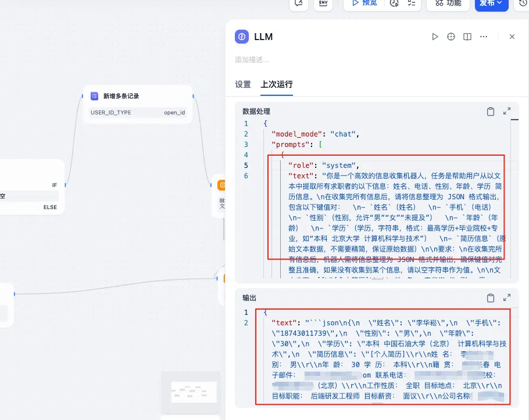Image resolution: width=529 pixels, height=420 pixels.
Task: Click USER_ID_TYPE open_id row in node
Action: (x=138, y=113)
